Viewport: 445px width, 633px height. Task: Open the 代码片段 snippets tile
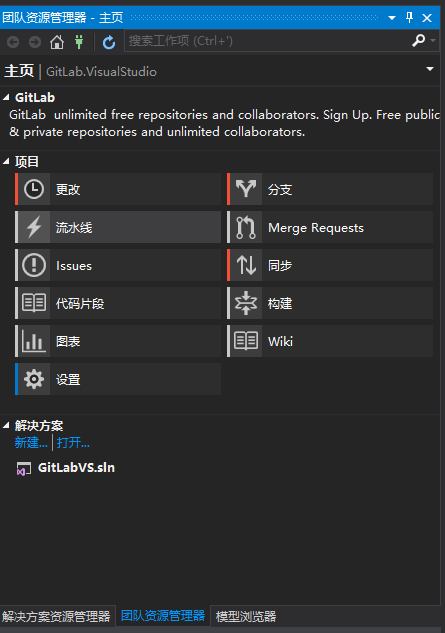pyautogui.click(x=118, y=303)
